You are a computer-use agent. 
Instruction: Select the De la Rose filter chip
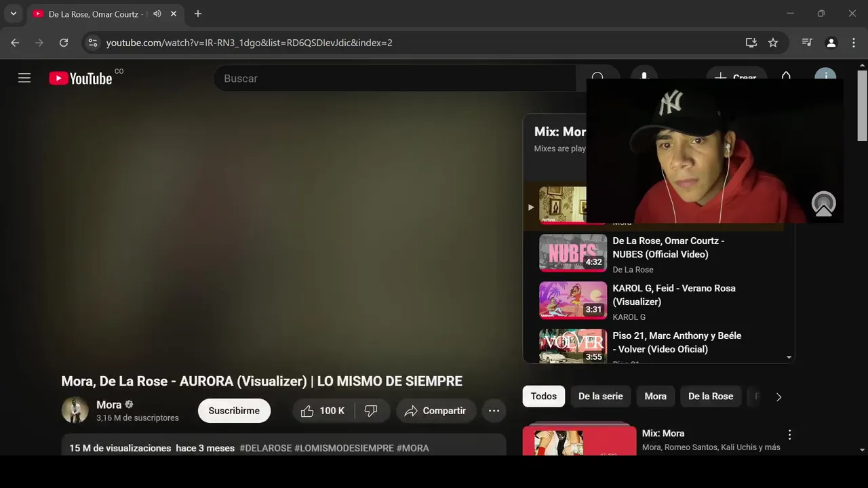point(711,396)
